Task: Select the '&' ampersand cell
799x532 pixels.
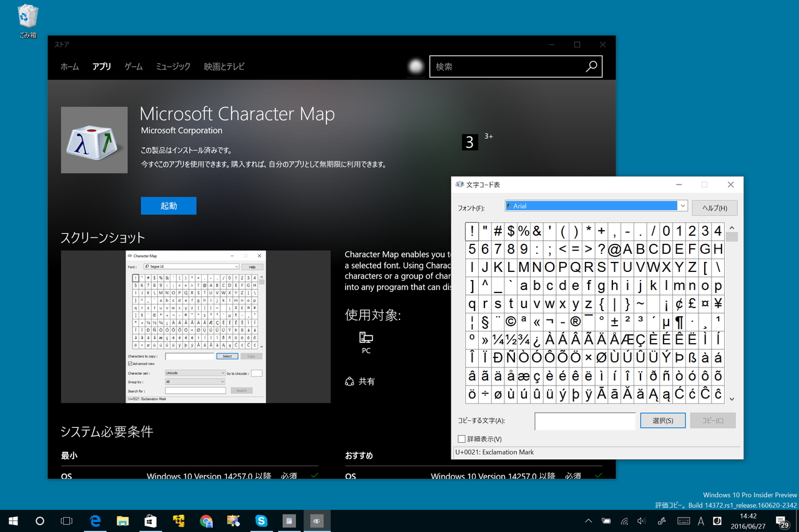Action: [537, 231]
